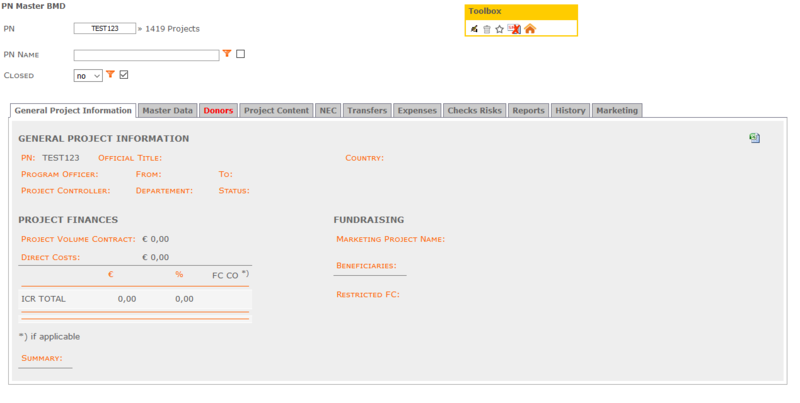Click the pin icon in Toolbox
The image size is (800, 403).
(474, 29)
